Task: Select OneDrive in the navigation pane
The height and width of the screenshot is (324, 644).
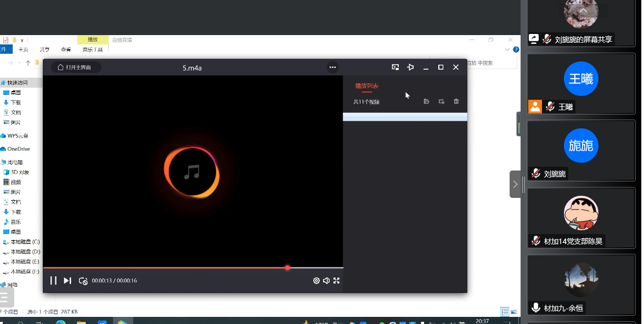Action: coord(19,149)
